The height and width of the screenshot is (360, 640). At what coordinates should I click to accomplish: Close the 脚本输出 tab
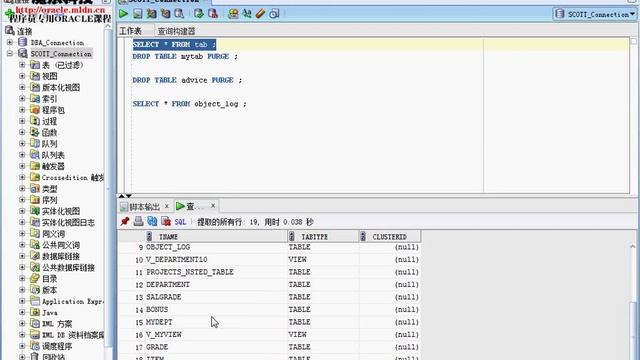click(x=167, y=206)
